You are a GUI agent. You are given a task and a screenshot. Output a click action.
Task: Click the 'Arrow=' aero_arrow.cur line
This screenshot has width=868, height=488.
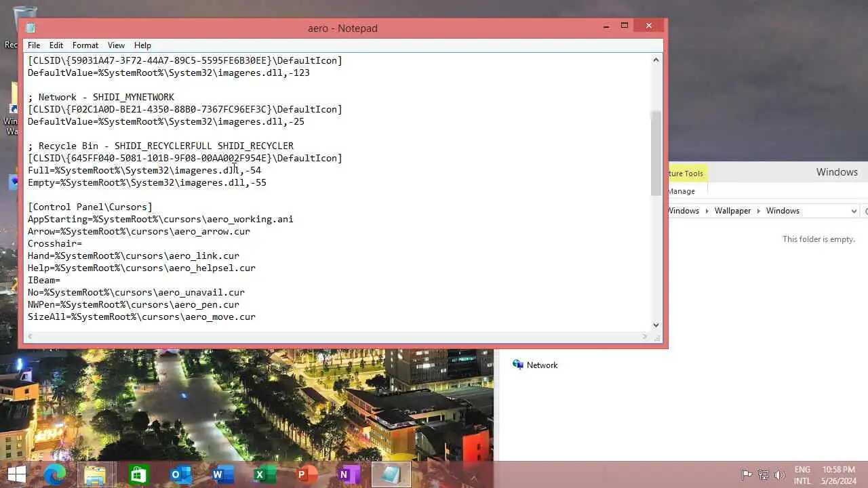coord(139,231)
